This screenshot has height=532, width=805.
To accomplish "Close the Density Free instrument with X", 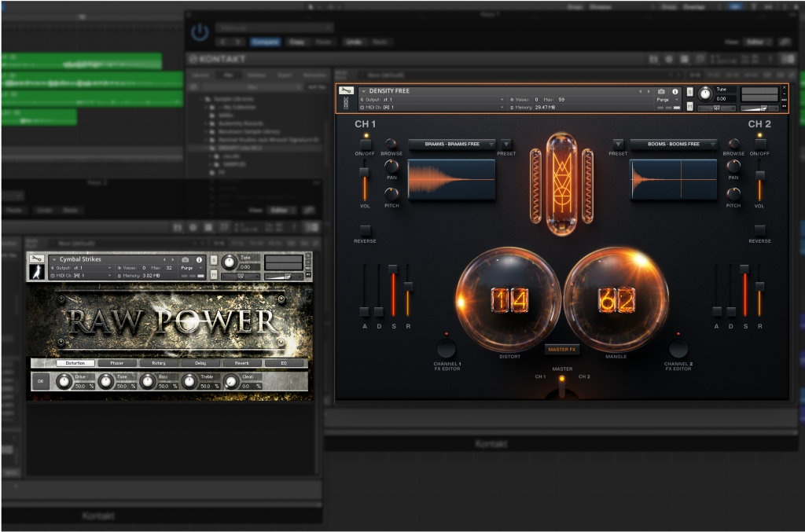I will tap(784, 88).
